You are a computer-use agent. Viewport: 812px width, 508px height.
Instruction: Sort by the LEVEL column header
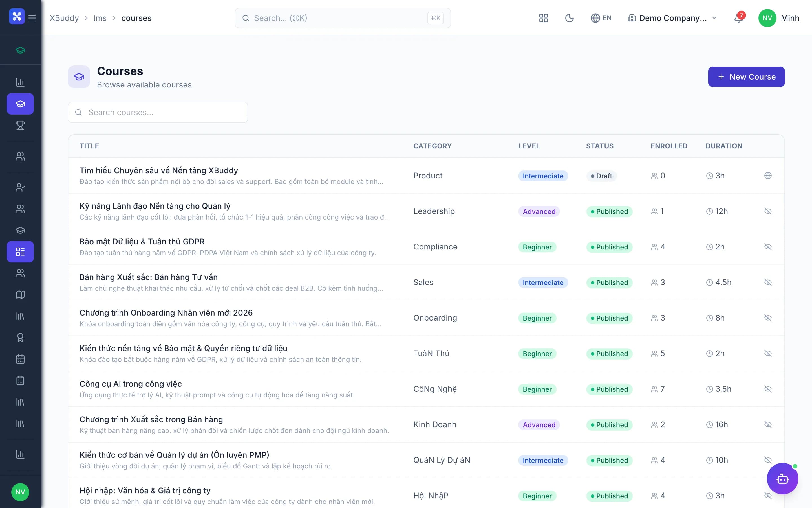click(529, 146)
